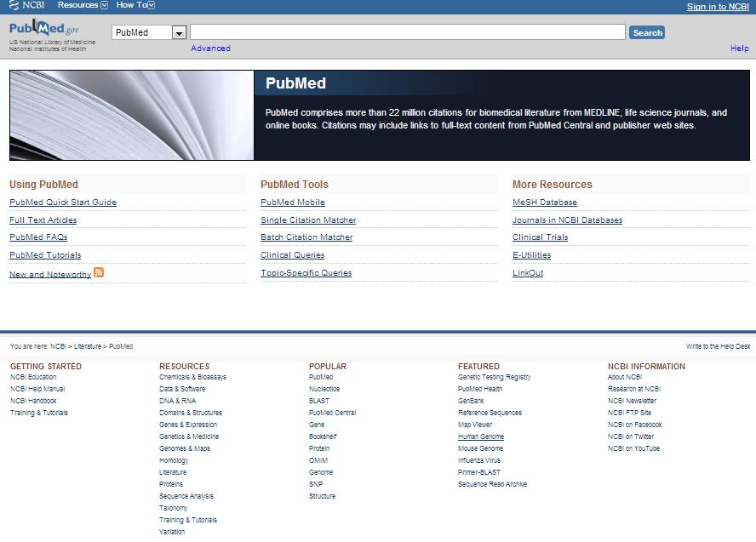
Task: Open NCBI FTP Site link
Action: pos(629,413)
